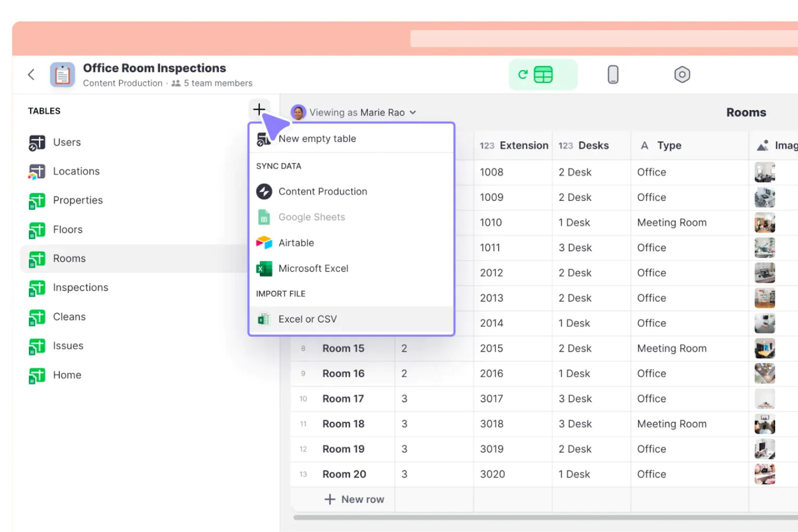Click the number type icon beside Extension

(487, 146)
